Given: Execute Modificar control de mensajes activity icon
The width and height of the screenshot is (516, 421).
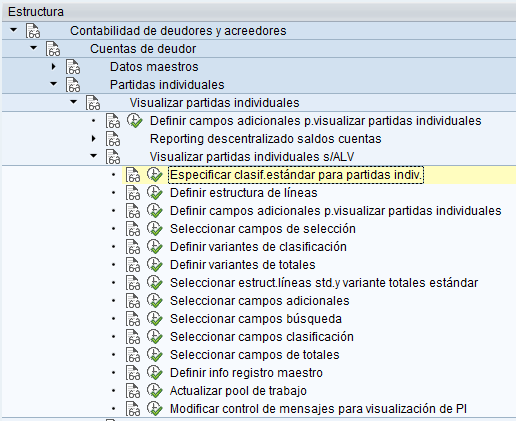Looking at the screenshot, I should tap(155, 409).
